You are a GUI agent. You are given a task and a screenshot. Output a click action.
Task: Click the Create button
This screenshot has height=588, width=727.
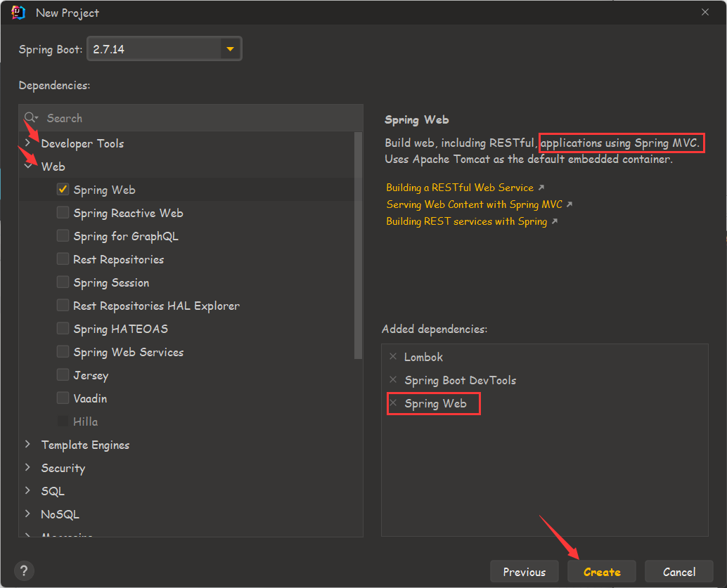(602, 572)
